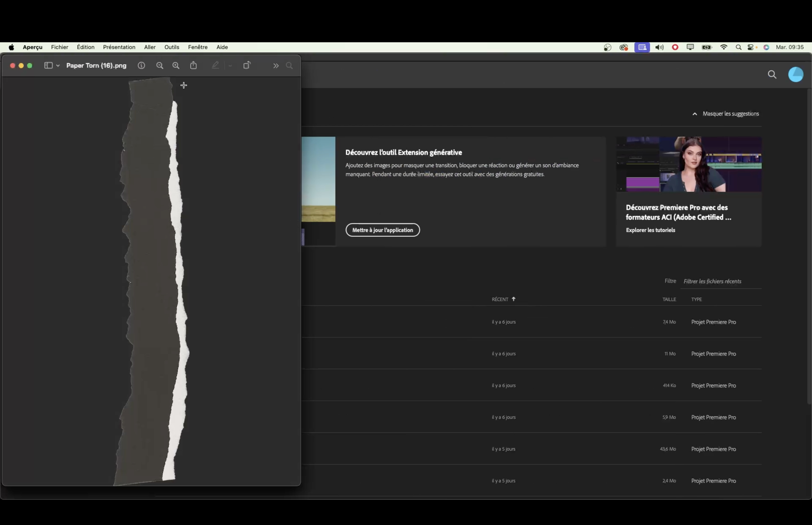Click the markup pen icon

click(215, 65)
